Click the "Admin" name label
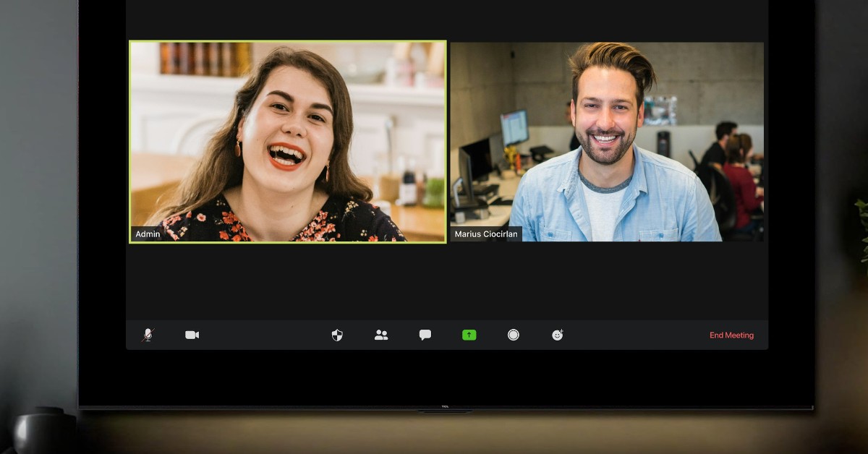This screenshot has width=868, height=454. [148, 234]
